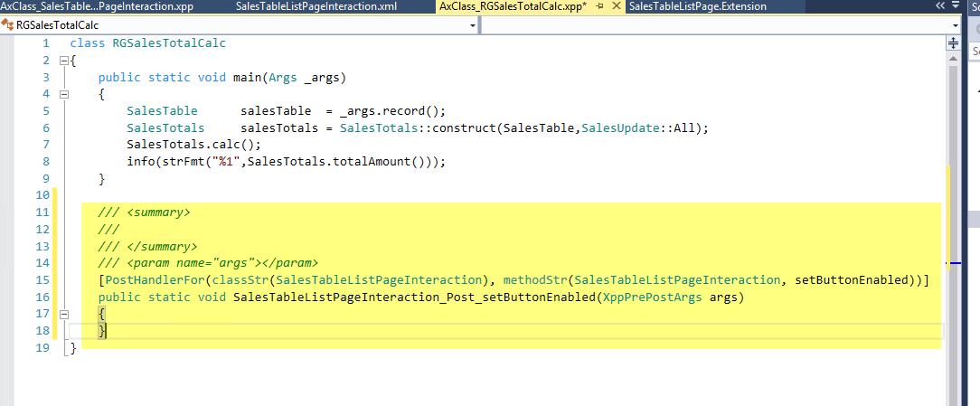This screenshot has height=406, width=980.
Task: Pin the AxClass_RGSalesTotalCalc.xpp tab
Action: point(599,6)
